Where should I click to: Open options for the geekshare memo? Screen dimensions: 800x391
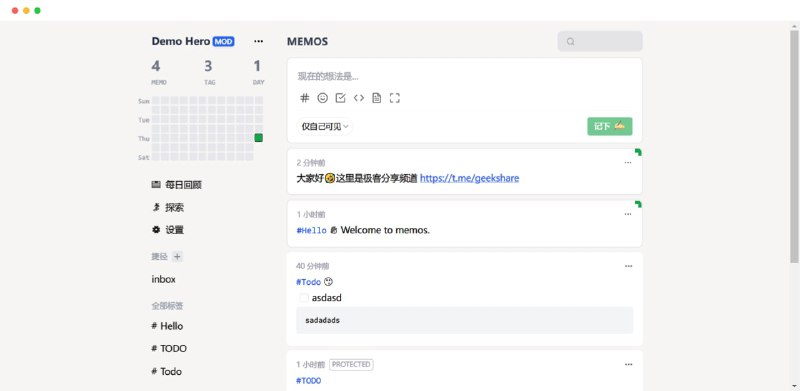coord(628,163)
